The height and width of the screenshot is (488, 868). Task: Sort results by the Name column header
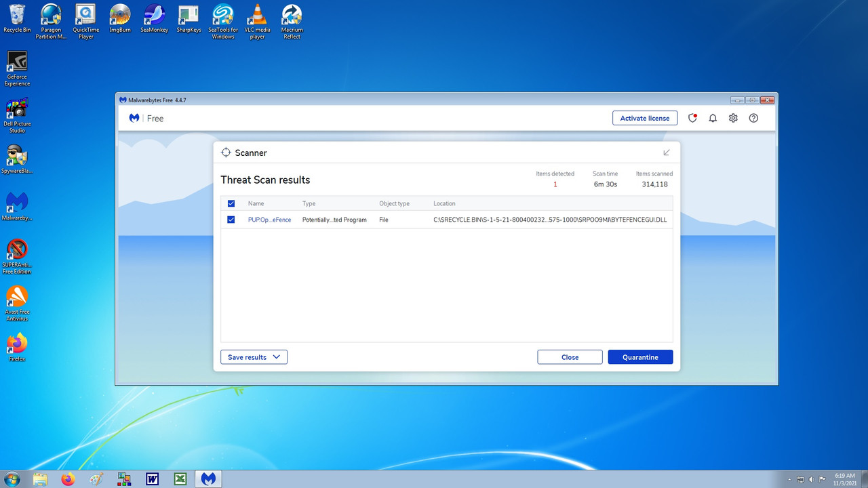point(256,203)
